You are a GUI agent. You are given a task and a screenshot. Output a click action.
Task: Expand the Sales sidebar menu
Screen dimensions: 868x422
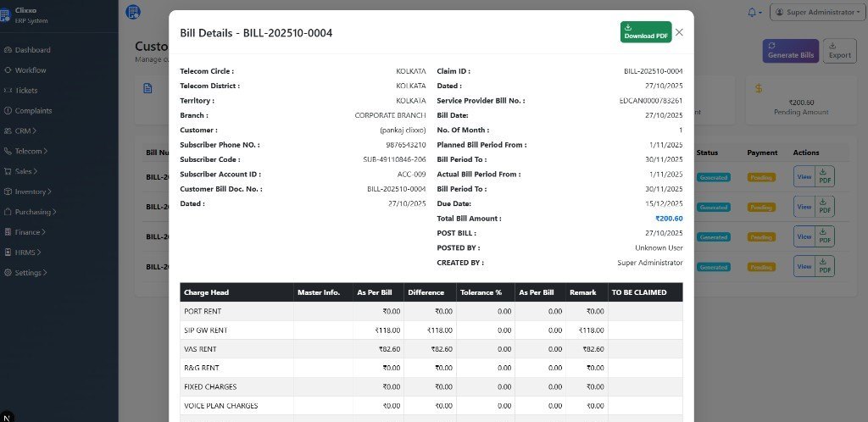pyautogui.click(x=26, y=171)
